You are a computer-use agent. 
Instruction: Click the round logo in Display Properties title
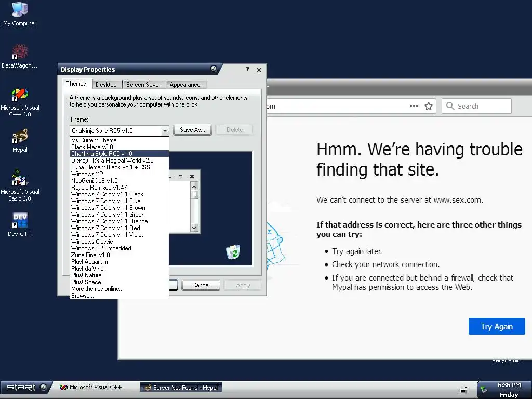tap(214, 69)
